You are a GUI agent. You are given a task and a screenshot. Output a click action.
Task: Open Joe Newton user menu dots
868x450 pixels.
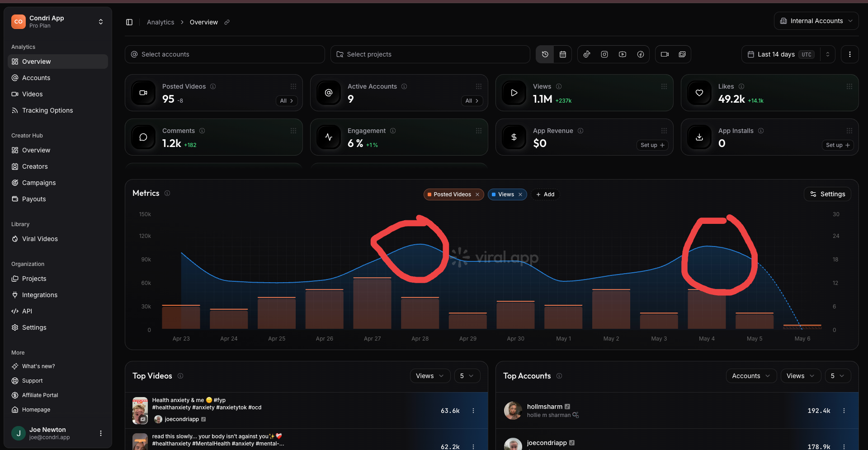pos(101,433)
